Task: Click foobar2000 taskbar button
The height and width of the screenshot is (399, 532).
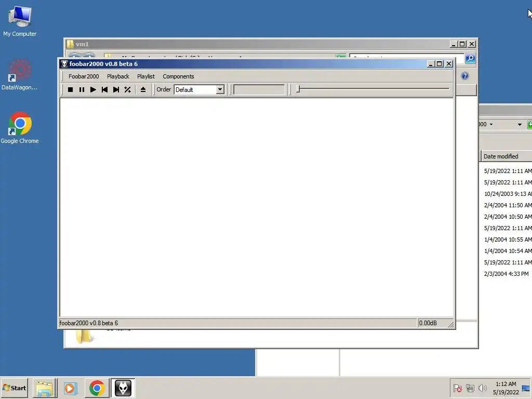Action: (x=123, y=388)
